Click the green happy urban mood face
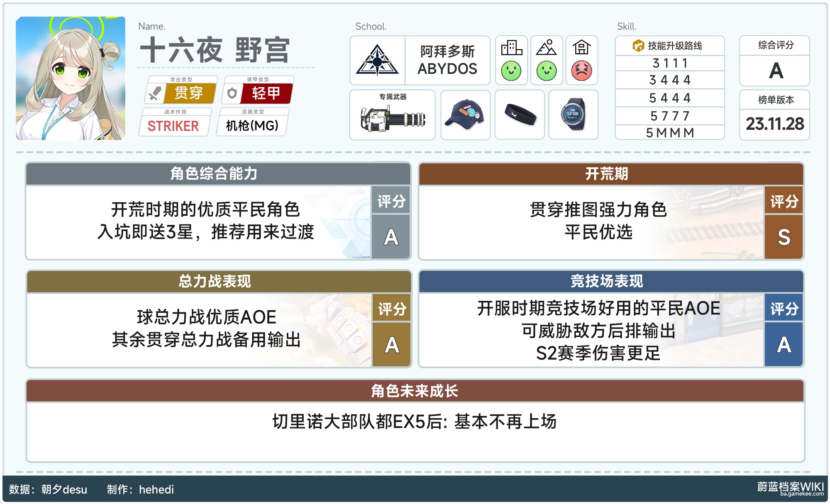The image size is (830, 504). pyautogui.click(x=511, y=71)
